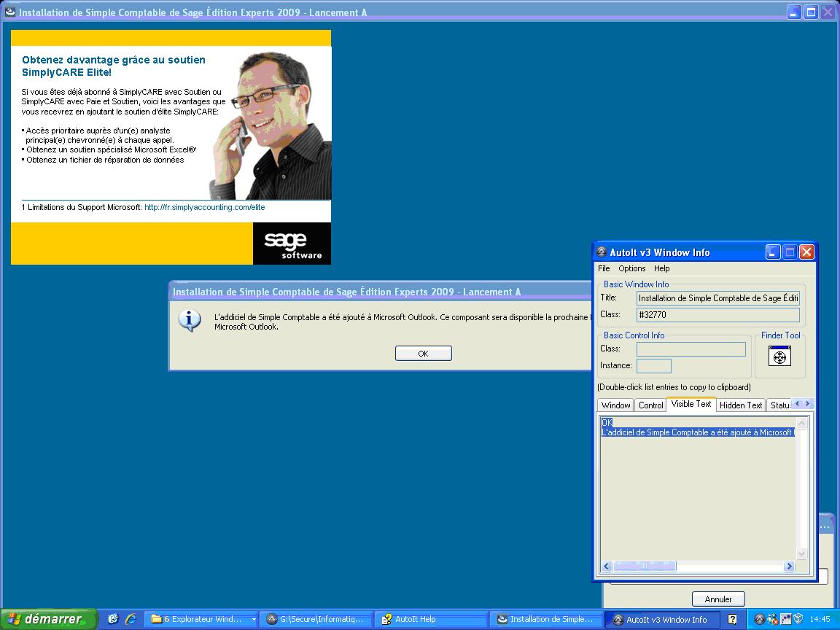The width and height of the screenshot is (840, 630).
Task: Open the Options menu in AutoIt Window Info
Action: click(631, 268)
